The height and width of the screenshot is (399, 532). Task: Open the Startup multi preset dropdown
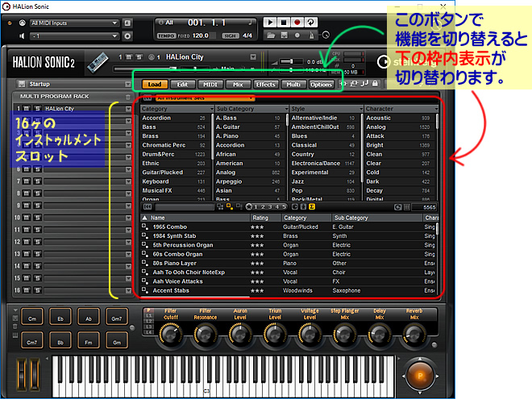point(128,84)
